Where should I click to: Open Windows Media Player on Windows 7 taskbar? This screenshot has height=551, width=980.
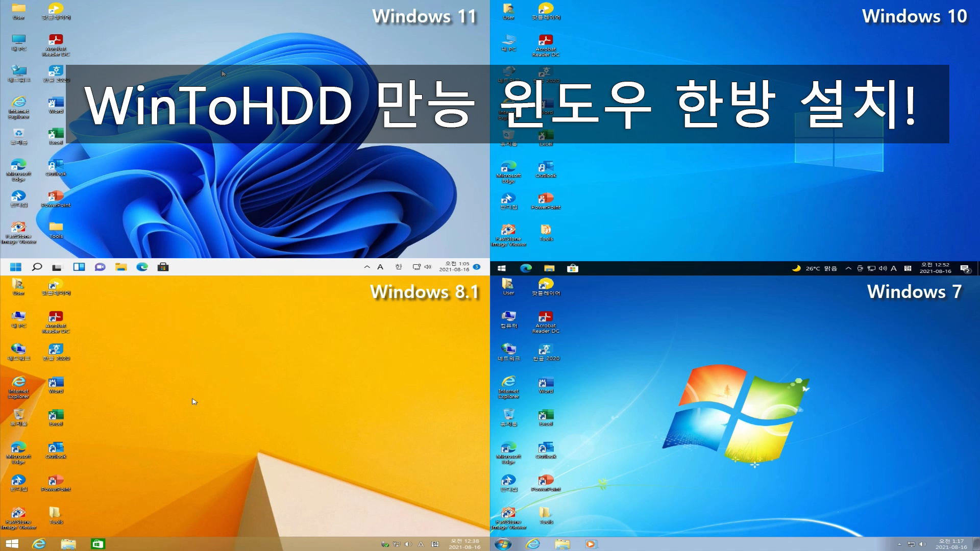pyautogui.click(x=591, y=544)
